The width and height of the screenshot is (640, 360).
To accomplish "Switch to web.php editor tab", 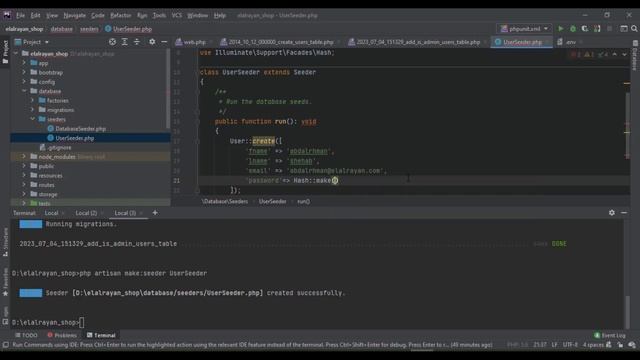I will coord(194,42).
